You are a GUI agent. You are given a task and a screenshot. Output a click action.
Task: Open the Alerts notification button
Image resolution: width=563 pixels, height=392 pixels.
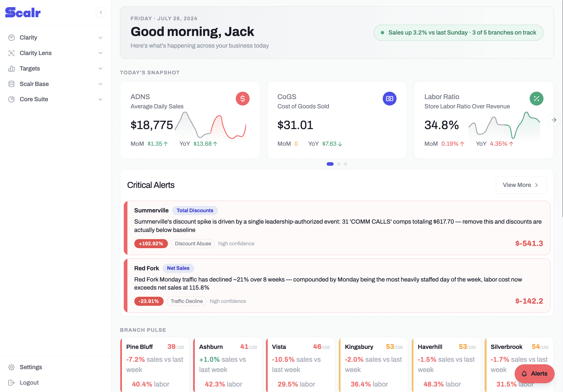[x=535, y=374]
